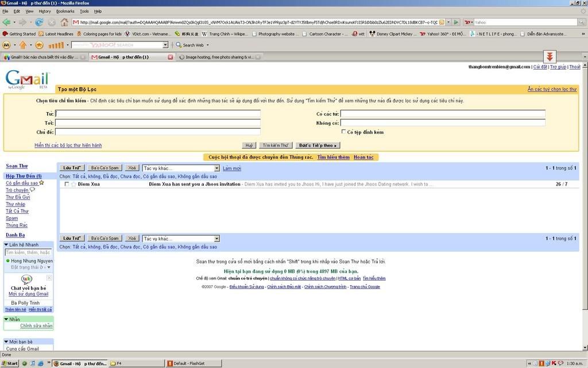Image resolution: width=588 pixels, height=368 pixels.
Task: Expand the Search Web dropdown arrow
Action: (x=208, y=45)
